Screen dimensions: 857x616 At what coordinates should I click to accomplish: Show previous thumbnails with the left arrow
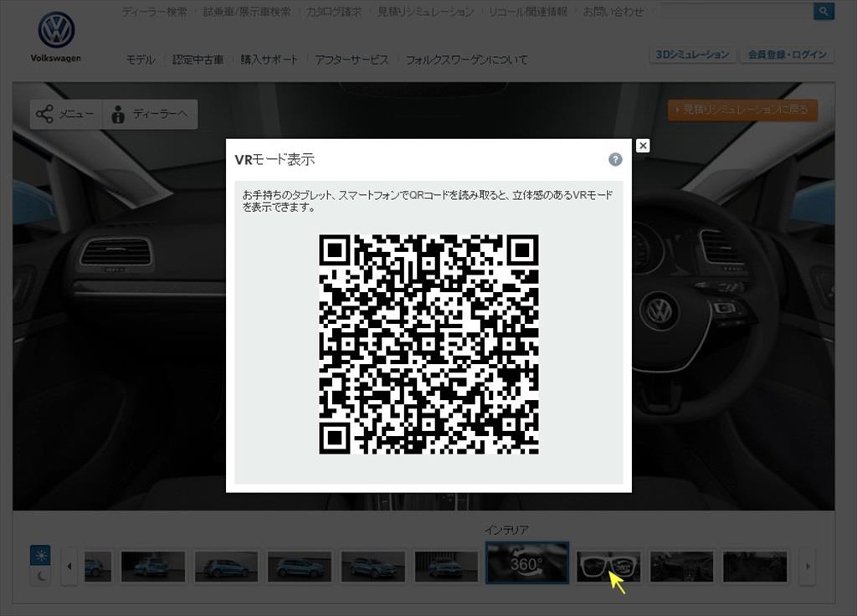(x=69, y=567)
